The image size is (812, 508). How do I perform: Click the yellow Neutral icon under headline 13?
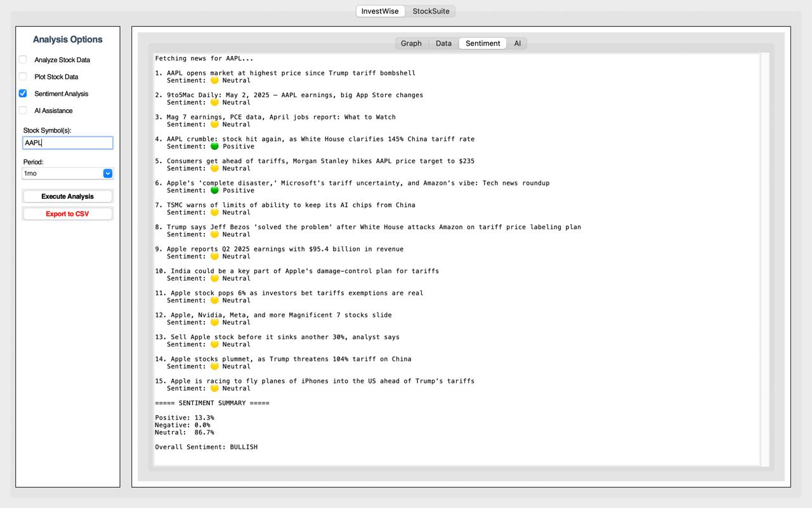click(214, 345)
